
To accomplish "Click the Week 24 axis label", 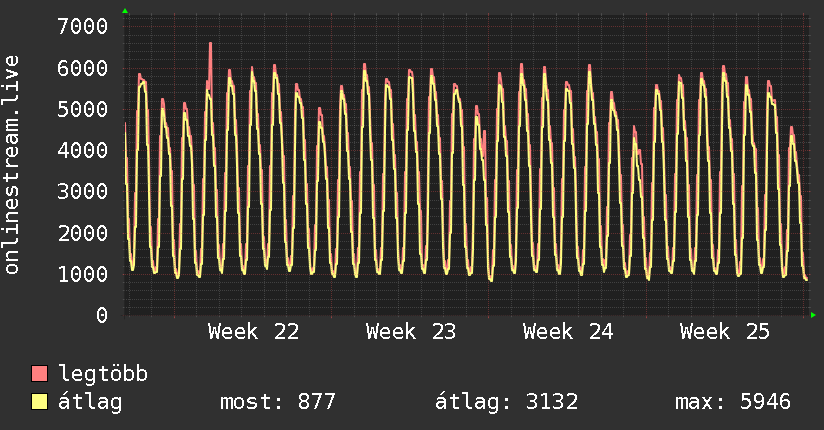I will (568, 332).
